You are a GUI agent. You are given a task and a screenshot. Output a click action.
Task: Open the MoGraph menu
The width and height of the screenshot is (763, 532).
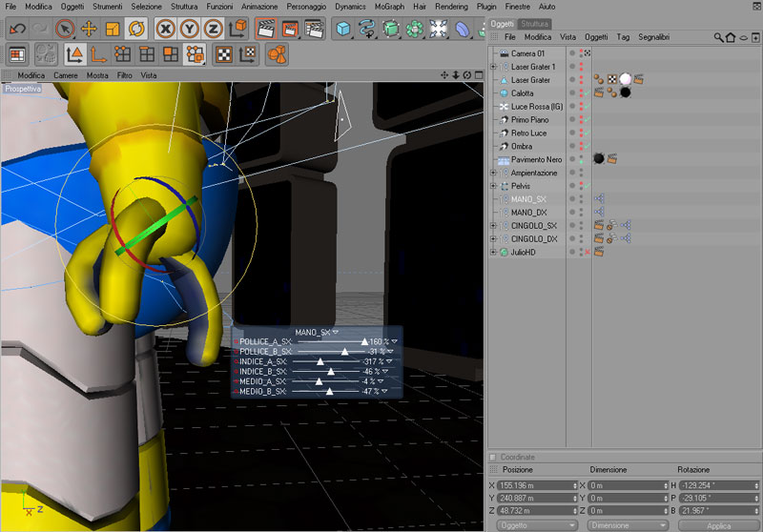pos(389,7)
